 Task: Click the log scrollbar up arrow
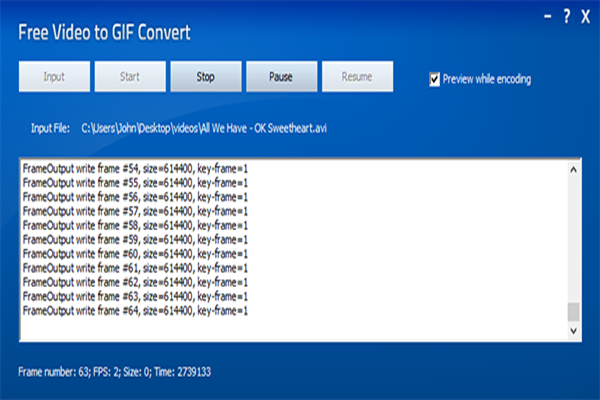click(x=573, y=169)
